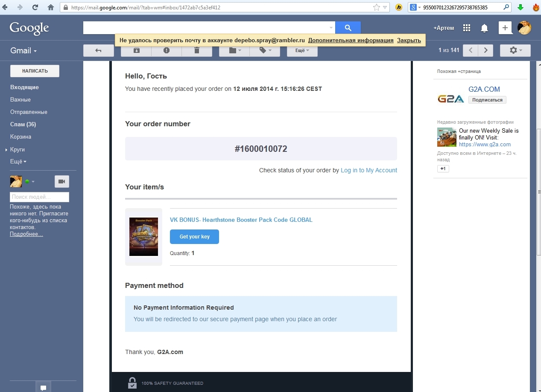Click the video call camera icon
The height and width of the screenshot is (392, 541).
61,182
